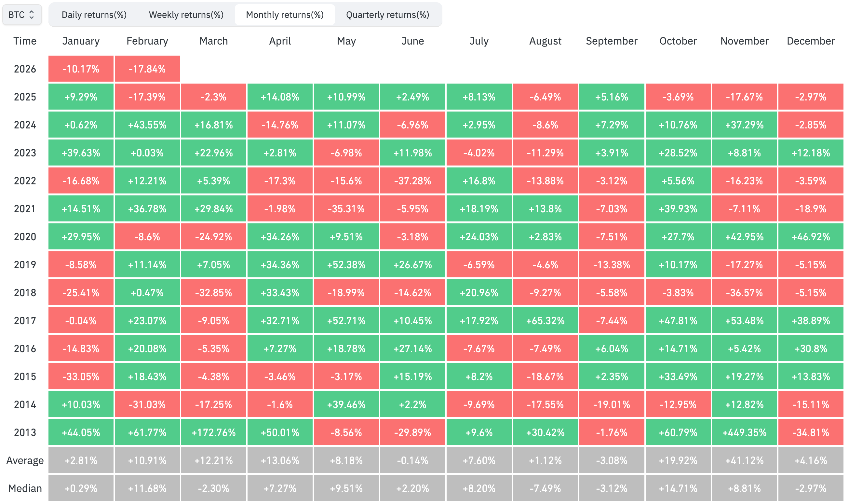Select the Monthly returns(%) tab
This screenshot has height=504, width=849.
pos(285,15)
